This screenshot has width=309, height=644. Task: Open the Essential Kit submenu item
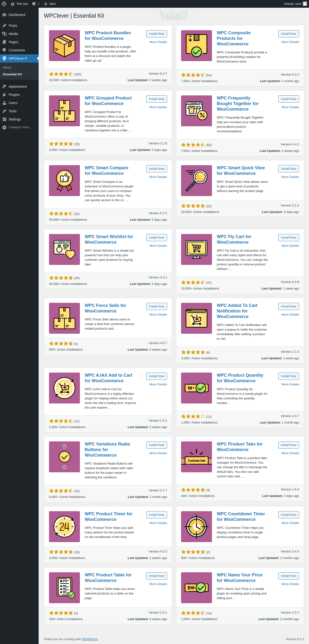tap(12, 74)
